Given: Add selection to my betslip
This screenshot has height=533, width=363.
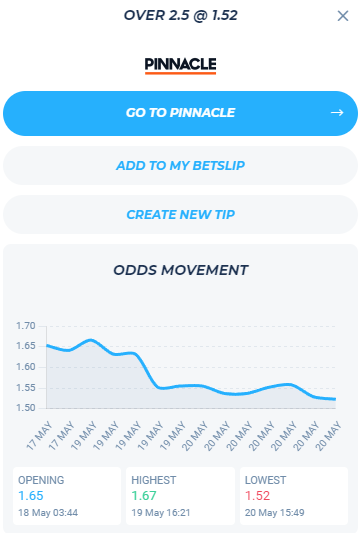Looking at the screenshot, I should tap(180, 166).
